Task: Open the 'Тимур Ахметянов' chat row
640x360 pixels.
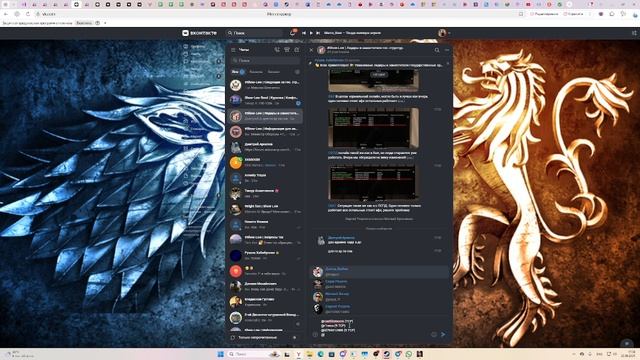Action: (265, 193)
